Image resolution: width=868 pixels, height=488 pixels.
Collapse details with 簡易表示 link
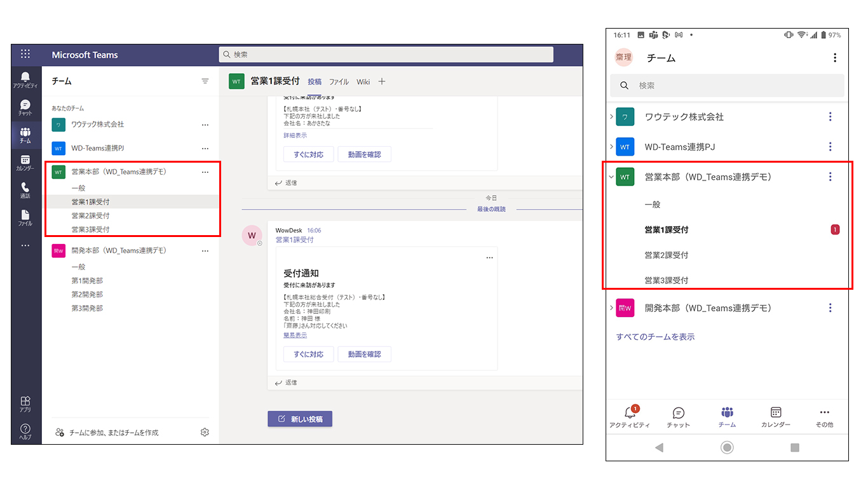(295, 335)
